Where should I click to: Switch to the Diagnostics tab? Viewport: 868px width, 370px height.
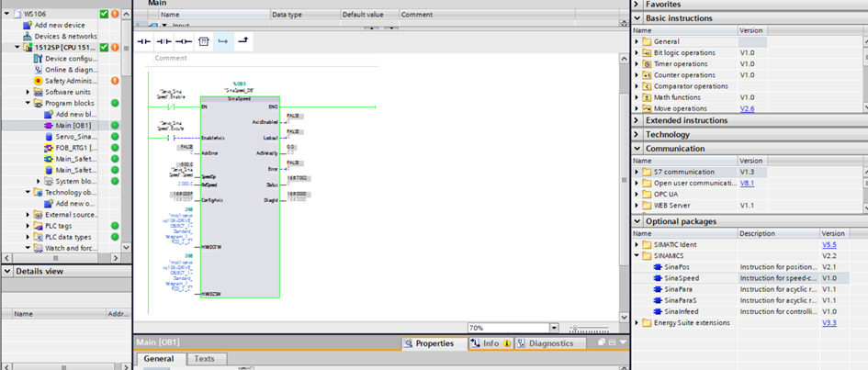pyautogui.click(x=551, y=343)
